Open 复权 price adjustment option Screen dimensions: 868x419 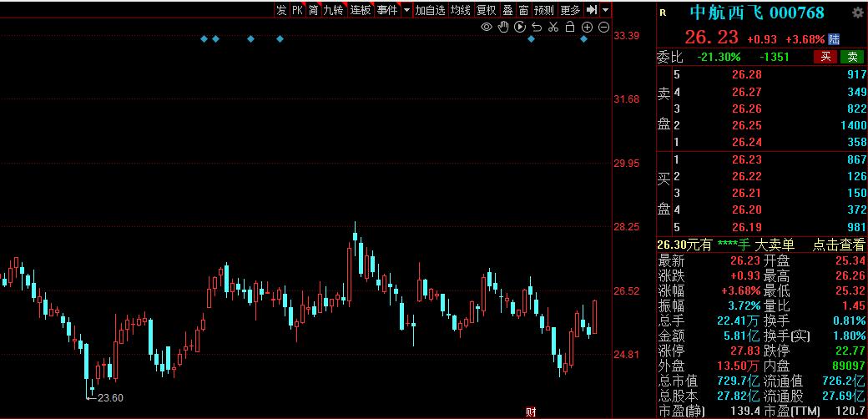point(487,10)
